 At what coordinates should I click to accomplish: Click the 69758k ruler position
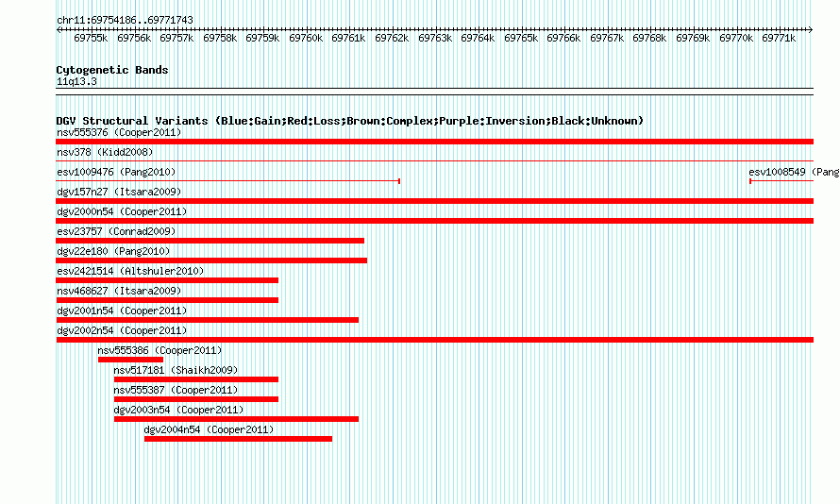220,38
